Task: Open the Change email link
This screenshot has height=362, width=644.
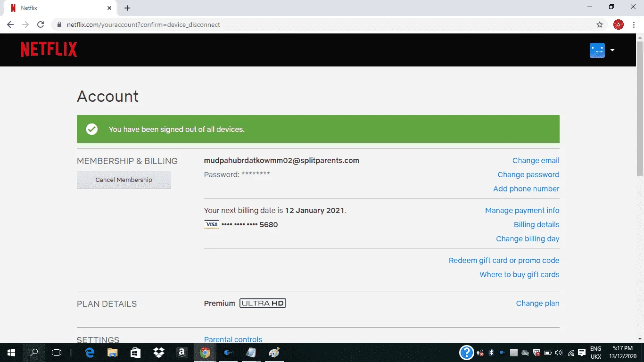Action: (536, 161)
